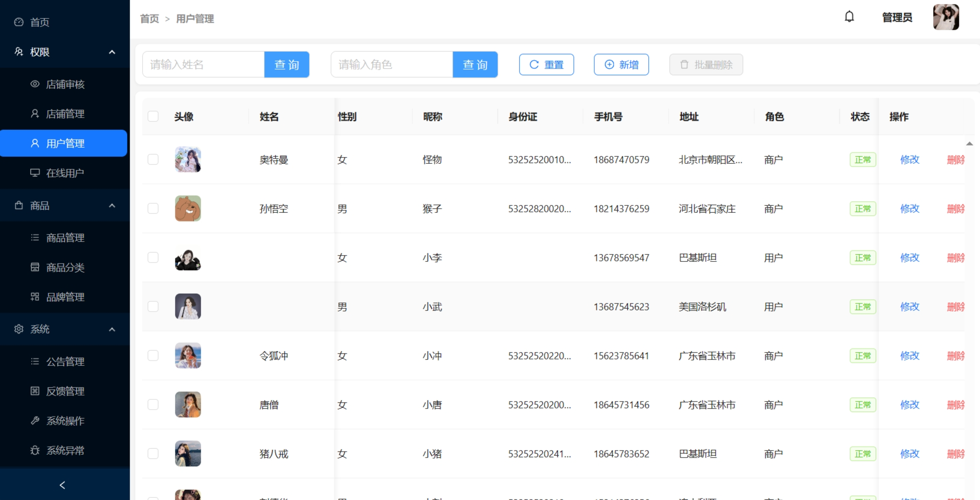The height and width of the screenshot is (500, 980).
Task: Select all rows with header checkbox
Action: (153, 116)
